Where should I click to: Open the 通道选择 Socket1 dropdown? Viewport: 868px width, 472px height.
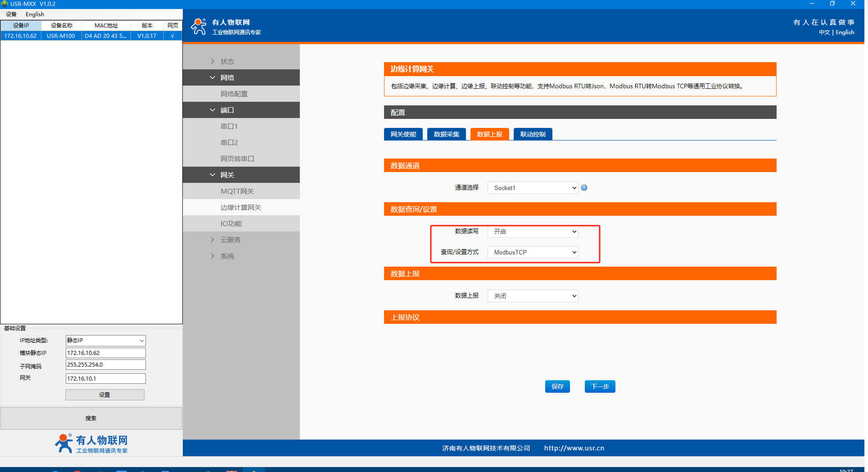pyautogui.click(x=533, y=188)
